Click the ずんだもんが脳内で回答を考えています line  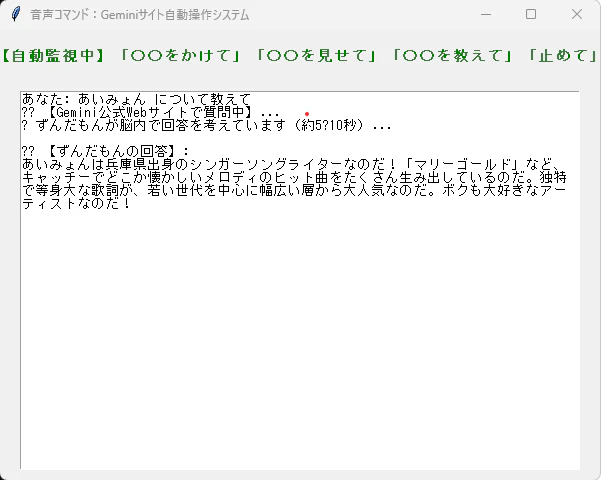coord(207,125)
